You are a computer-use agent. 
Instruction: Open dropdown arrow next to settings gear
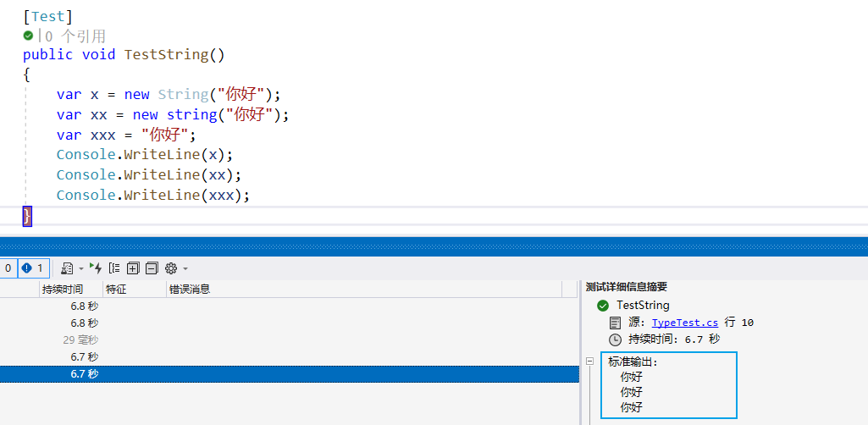(185, 269)
